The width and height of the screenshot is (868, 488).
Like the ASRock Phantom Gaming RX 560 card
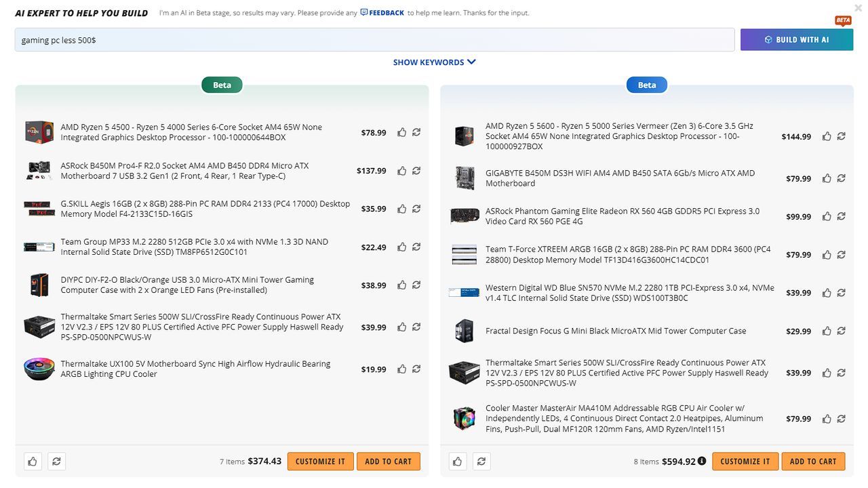827,217
